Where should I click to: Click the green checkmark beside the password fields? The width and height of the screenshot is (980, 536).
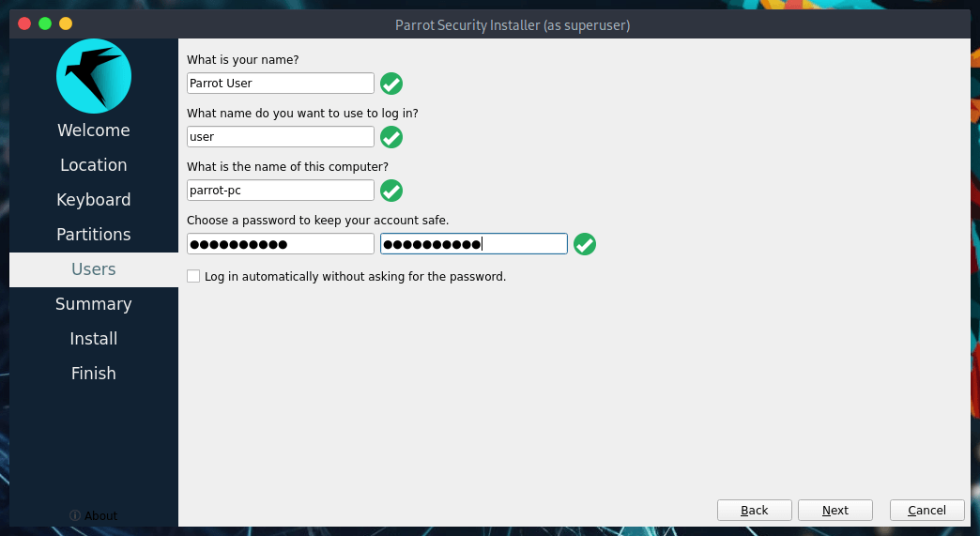[x=585, y=244]
